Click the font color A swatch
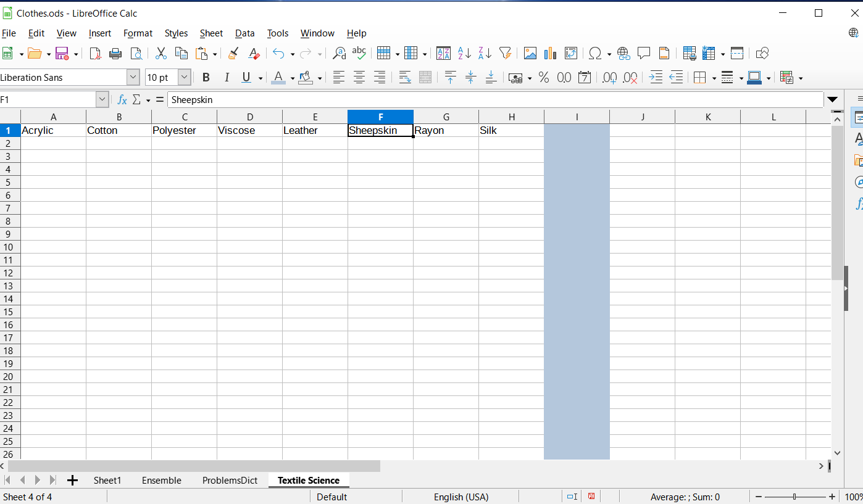Screen dimensions: 863x504 coord(278,77)
